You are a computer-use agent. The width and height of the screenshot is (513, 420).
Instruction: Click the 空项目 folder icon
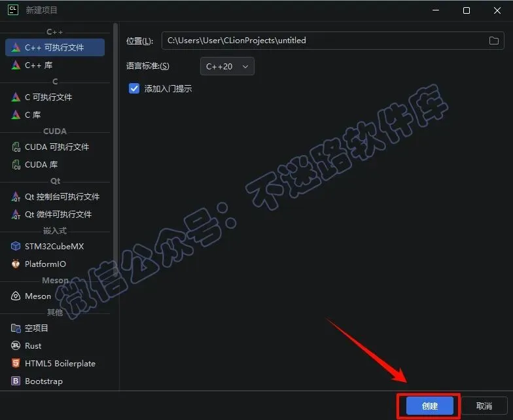[16, 328]
